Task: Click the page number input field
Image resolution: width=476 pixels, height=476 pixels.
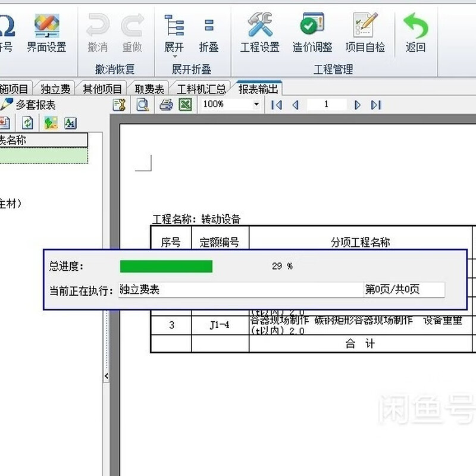Action: [x=328, y=104]
